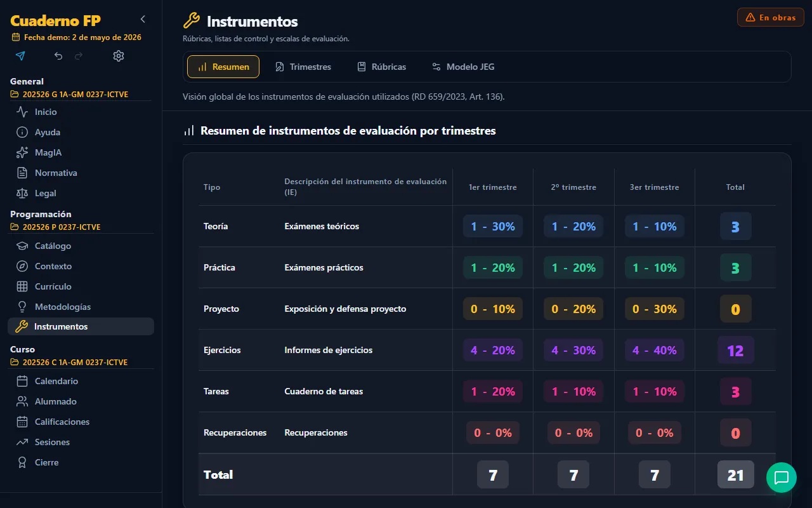Open the Alumnado page
The height and width of the screenshot is (508, 812).
pos(81,401)
